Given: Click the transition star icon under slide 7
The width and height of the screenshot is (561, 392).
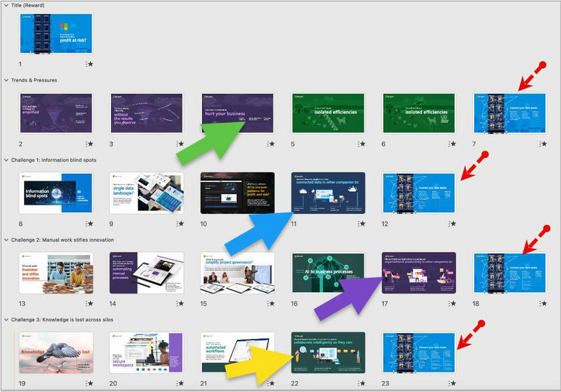Looking at the screenshot, I should pyautogui.click(x=544, y=144).
